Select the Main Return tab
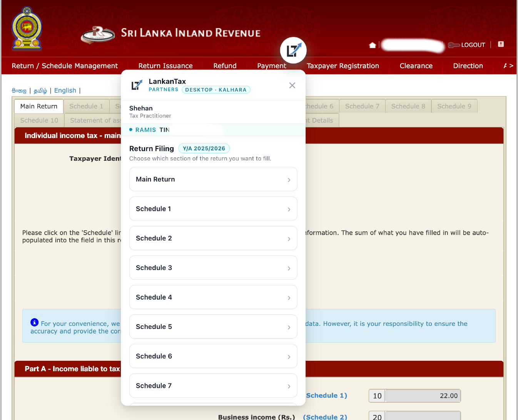The width and height of the screenshot is (518, 420). (x=39, y=106)
